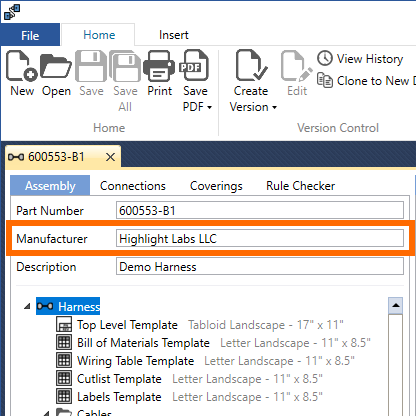Open the Save PDF dropdown arrow
Screen dimensions: 416x416
tap(209, 107)
